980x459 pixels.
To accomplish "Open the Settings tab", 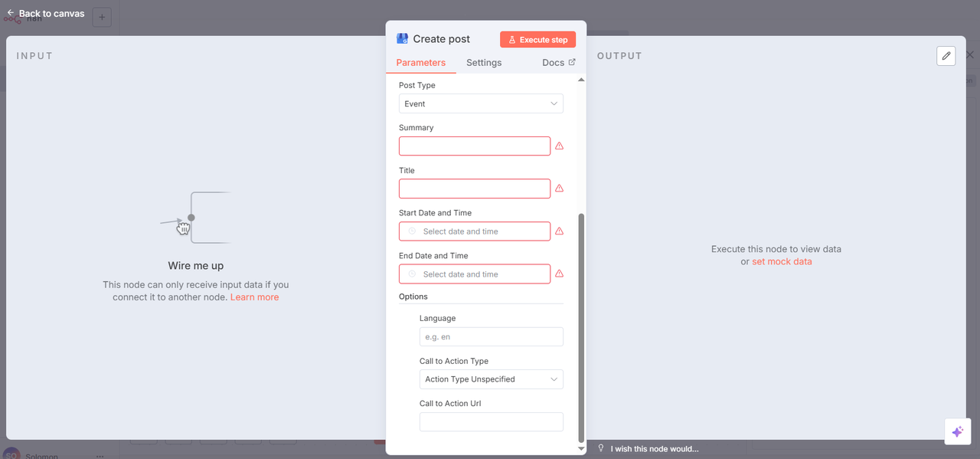I will pyautogui.click(x=484, y=63).
